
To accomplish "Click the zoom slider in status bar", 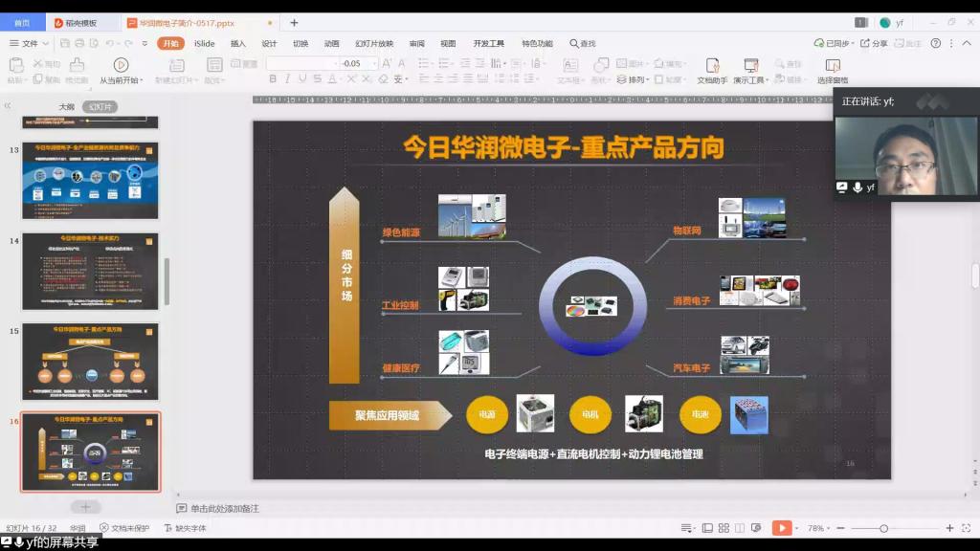I will click(884, 528).
